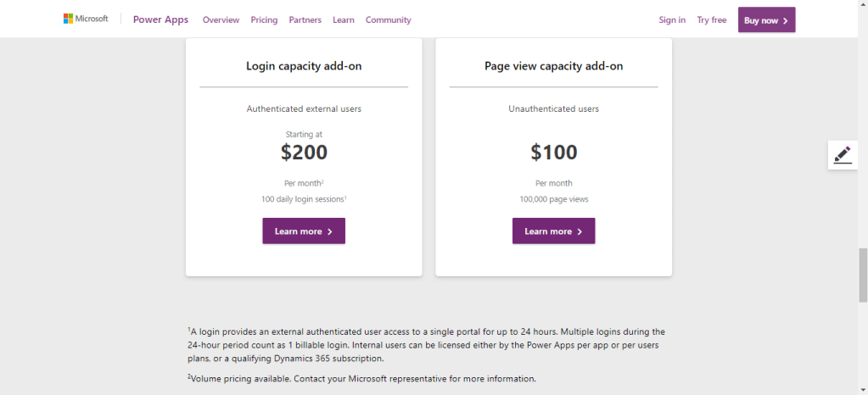
Task: Click the scrollbar down arrow
Action: click(862, 389)
